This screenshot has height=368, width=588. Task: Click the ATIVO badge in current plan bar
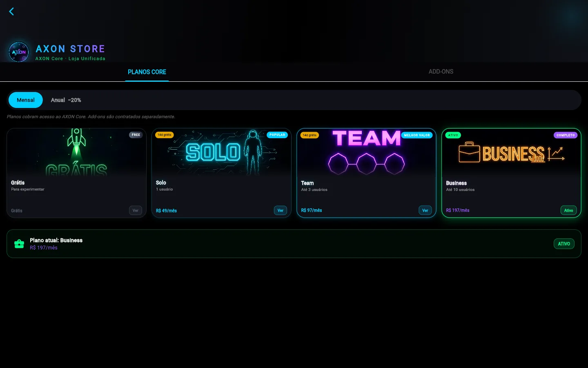(564, 244)
